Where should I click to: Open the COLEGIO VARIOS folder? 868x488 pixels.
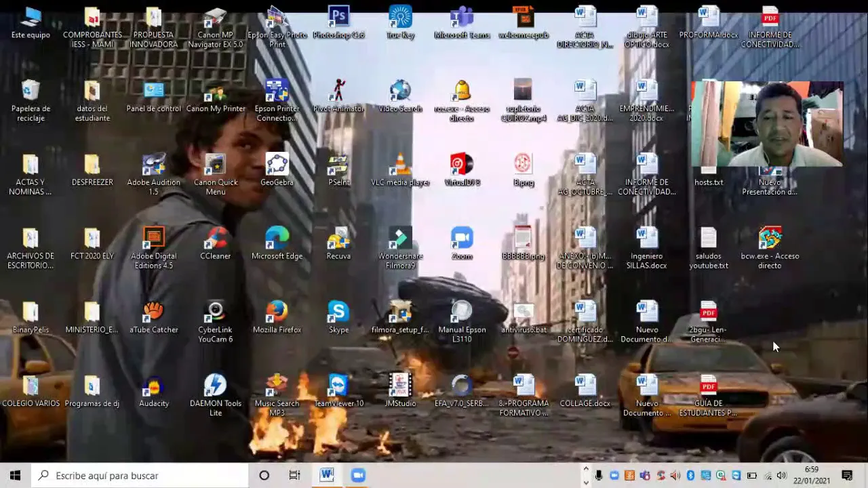31,392
